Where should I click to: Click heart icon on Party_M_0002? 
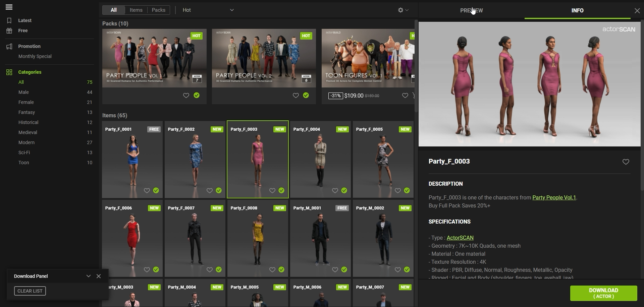pyautogui.click(x=398, y=270)
